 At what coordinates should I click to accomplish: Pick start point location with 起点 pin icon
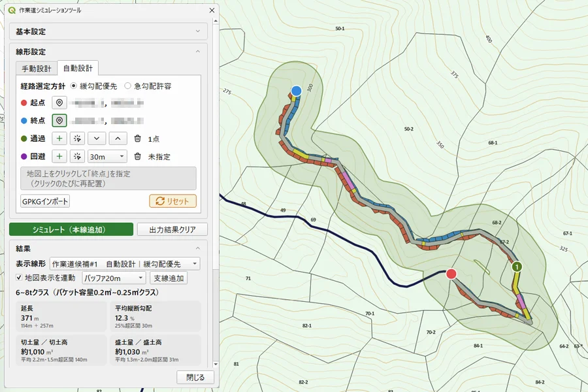click(x=59, y=103)
